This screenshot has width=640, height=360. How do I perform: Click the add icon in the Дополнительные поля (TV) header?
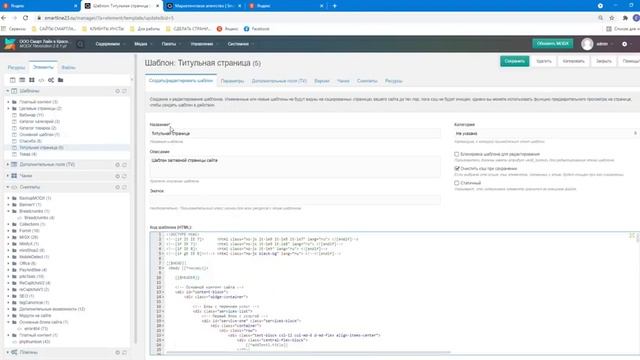(x=118, y=164)
